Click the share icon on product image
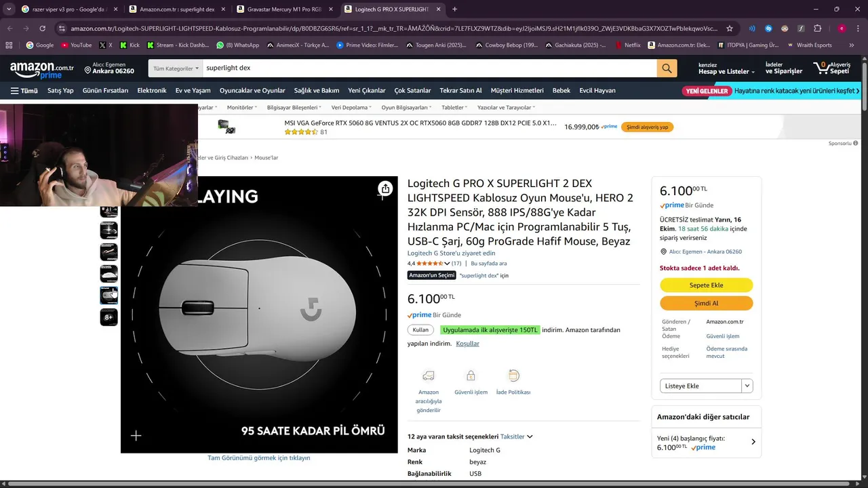Screen dimensions: 868x488 pos(385,188)
